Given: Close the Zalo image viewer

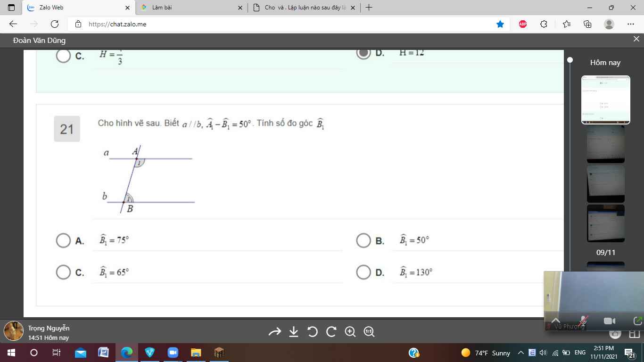Looking at the screenshot, I should pyautogui.click(x=636, y=39).
